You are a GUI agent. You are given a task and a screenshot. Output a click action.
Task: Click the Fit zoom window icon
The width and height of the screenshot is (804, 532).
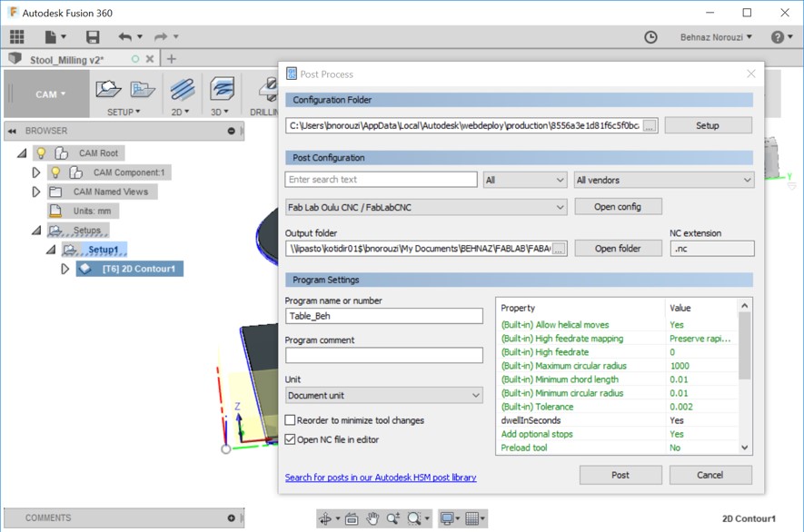click(x=413, y=518)
